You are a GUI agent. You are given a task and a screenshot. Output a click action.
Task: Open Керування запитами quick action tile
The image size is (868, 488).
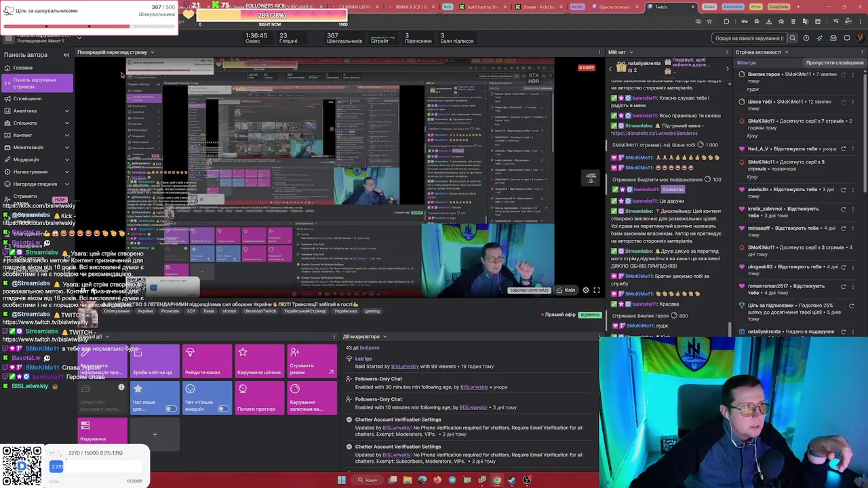(311, 398)
